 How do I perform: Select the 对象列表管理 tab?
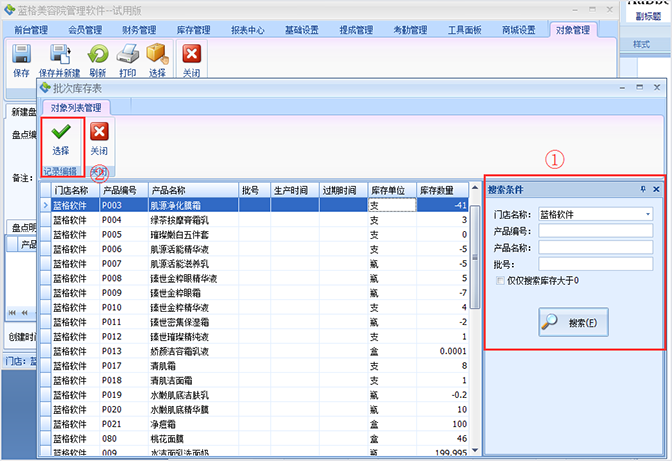coord(76,108)
